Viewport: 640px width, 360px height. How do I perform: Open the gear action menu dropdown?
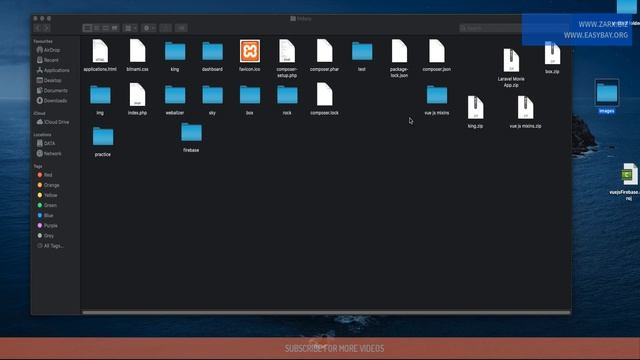(x=149, y=28)
